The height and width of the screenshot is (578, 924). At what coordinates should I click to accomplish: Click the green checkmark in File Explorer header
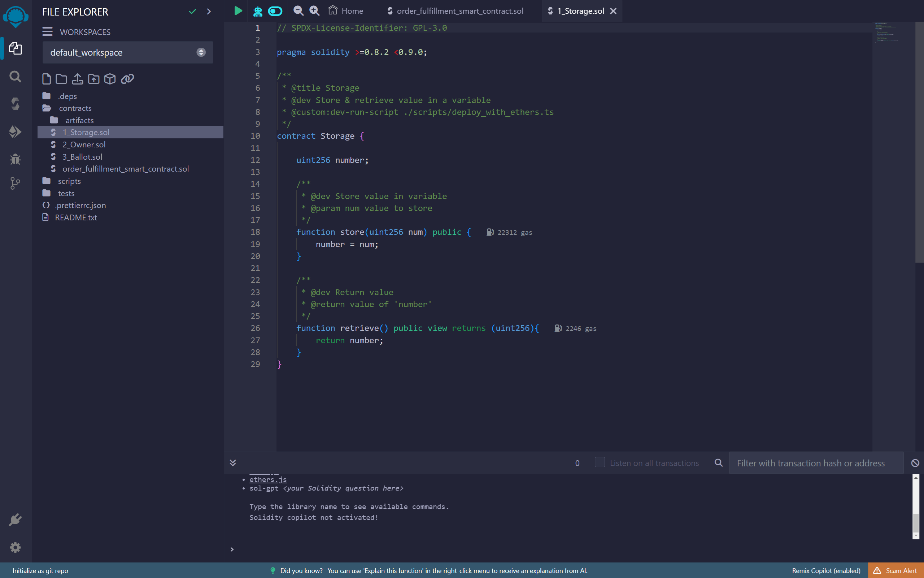[x=192, y=12]
